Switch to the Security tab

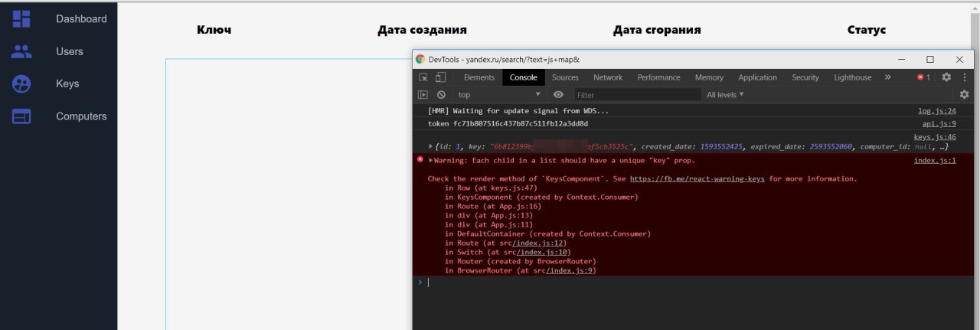pos(805,77)
